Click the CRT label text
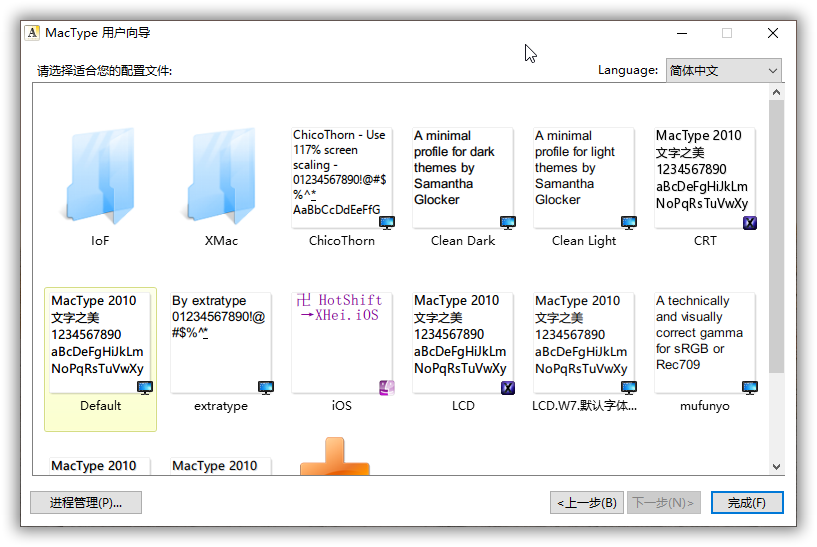 (x=705, y=241)
